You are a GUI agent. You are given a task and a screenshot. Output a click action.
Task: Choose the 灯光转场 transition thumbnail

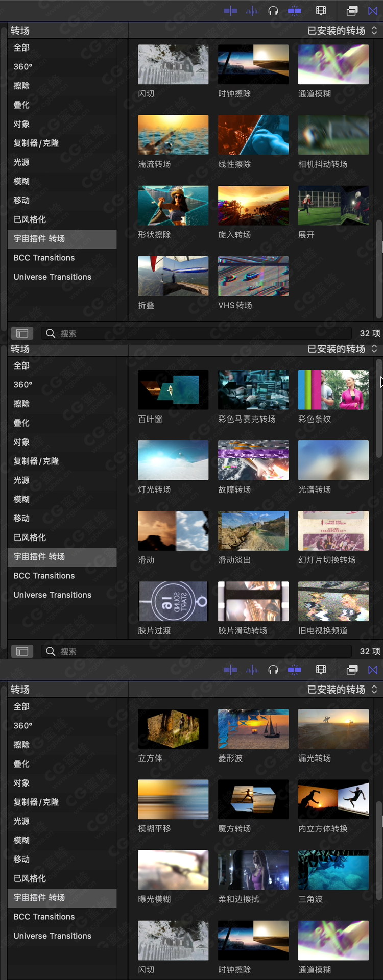[x=173, y=460]
